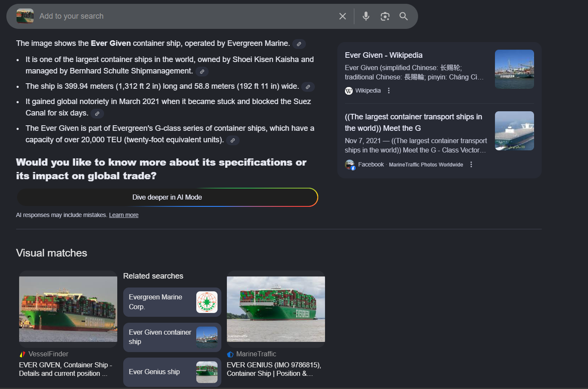Screen dimensions: 588x389
Task: Follow the Learn more link
Action: point(124,215)
